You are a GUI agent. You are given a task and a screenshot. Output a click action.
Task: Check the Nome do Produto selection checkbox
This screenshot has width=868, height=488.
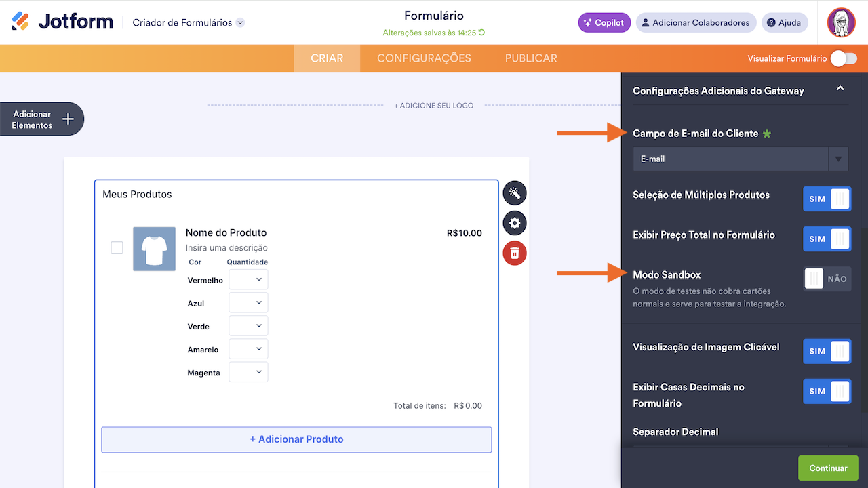pos(116,248)
